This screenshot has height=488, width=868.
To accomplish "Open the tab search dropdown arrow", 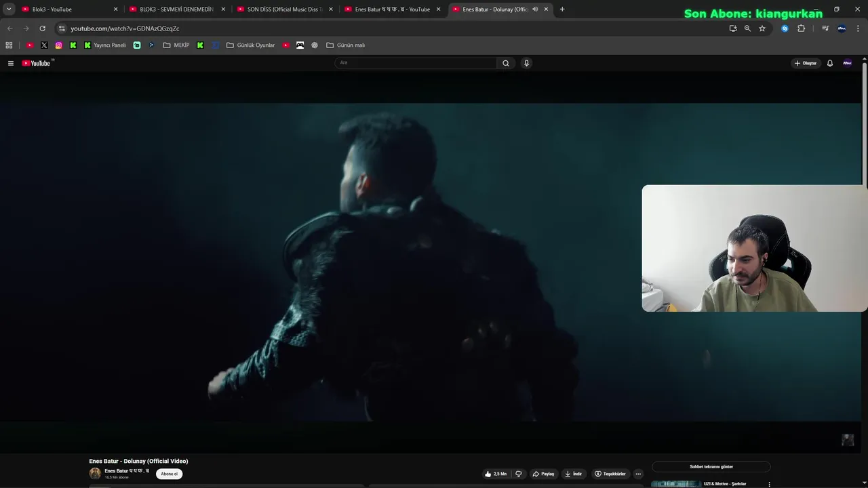I will coord(9,9).
